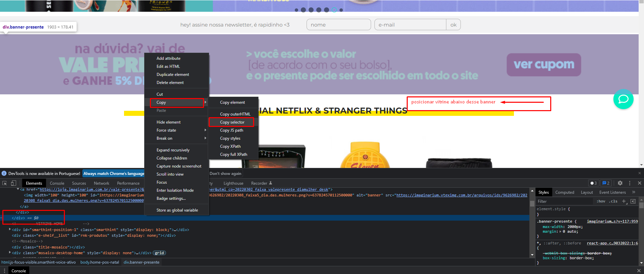
Task: Toggle the :hov element state panel
Action: click(x=601, y=201)
